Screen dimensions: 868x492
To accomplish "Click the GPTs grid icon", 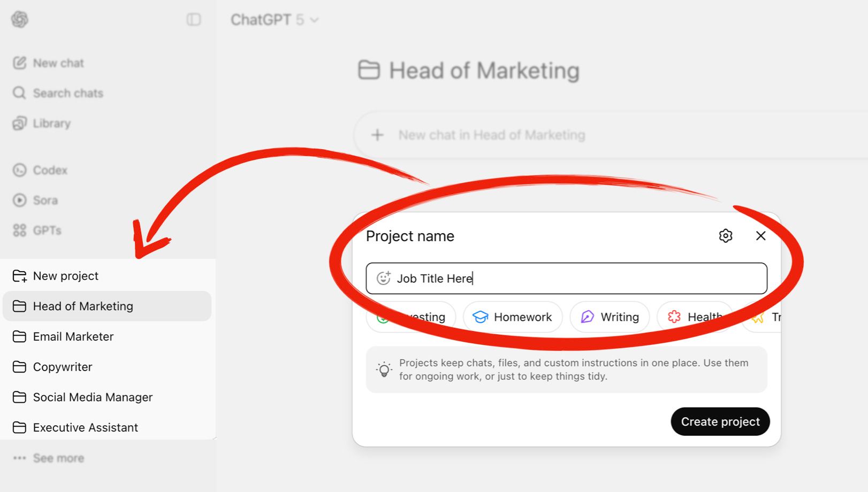I will point(19,230).
